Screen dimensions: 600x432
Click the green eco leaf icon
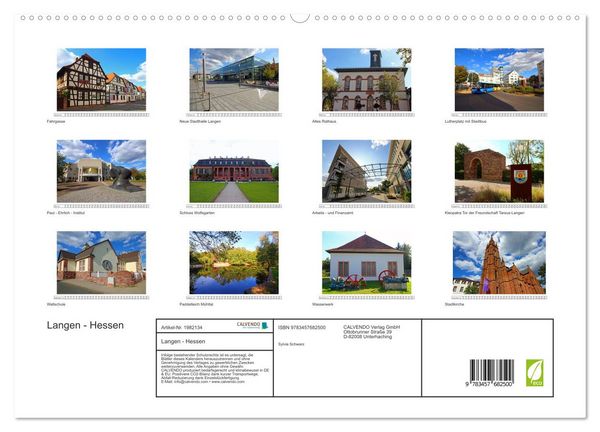click(x=534, y=373)
